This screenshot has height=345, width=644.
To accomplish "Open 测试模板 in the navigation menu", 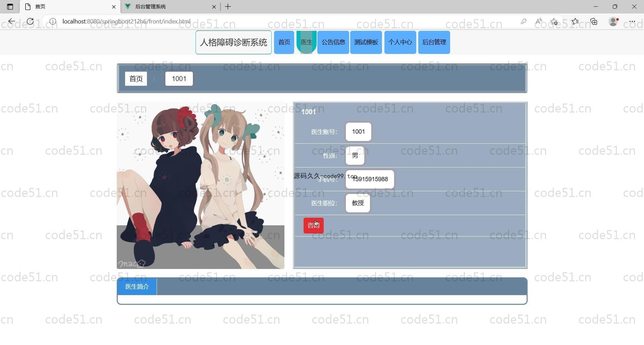I will coord(366,42).
